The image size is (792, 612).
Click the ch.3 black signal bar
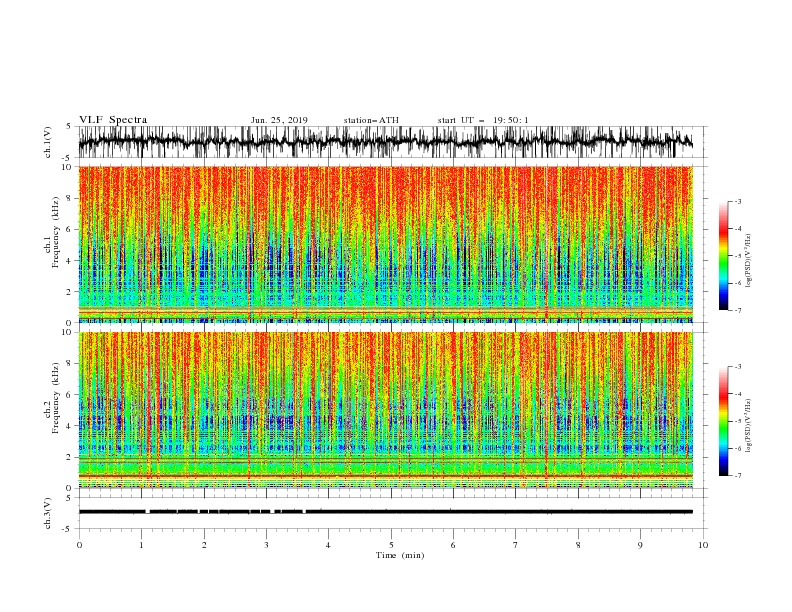(385, 512)
